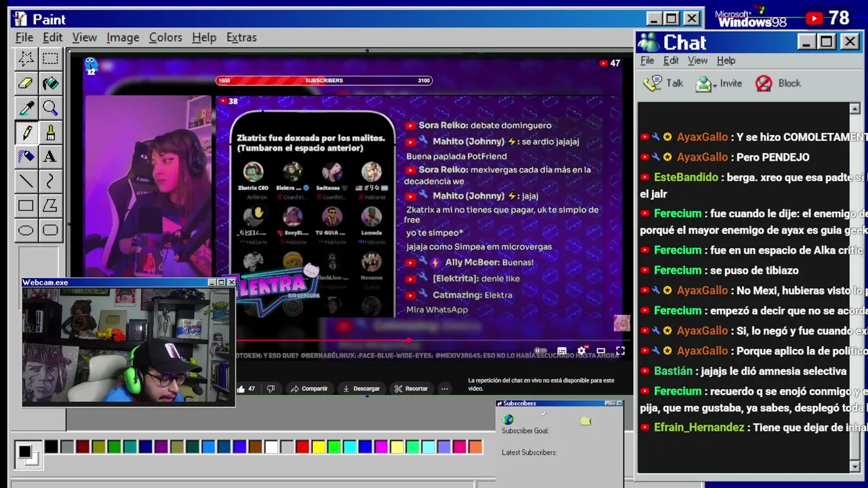Click the thumbs-down dislike icon
868x488 pixels.
pyautogui.click(x=271, y=389)
